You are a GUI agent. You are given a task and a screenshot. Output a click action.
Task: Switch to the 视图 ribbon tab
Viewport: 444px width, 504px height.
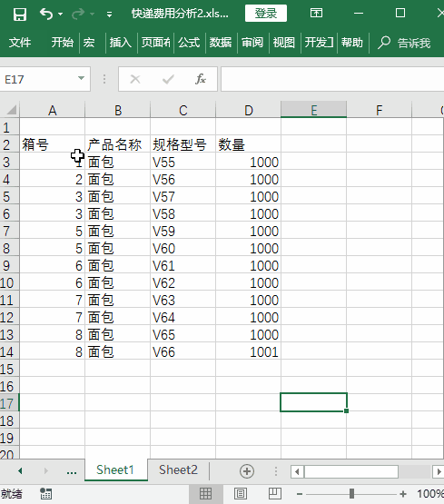coord(283,43)
